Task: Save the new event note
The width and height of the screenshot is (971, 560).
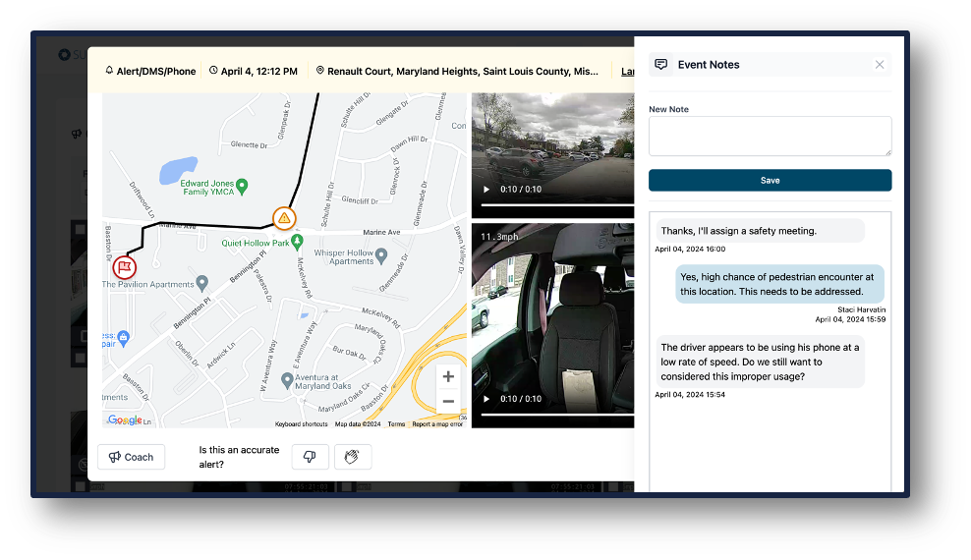Action: click(x=770, y=180)
